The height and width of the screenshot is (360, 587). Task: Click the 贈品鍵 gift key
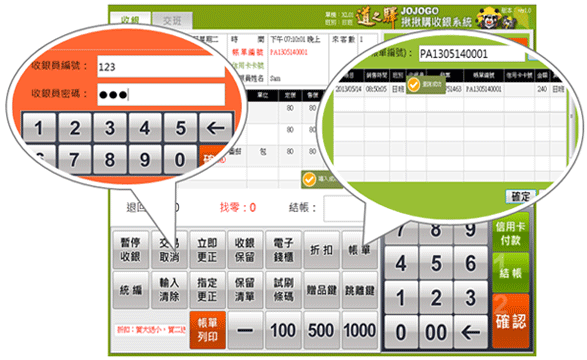point(321,290)
